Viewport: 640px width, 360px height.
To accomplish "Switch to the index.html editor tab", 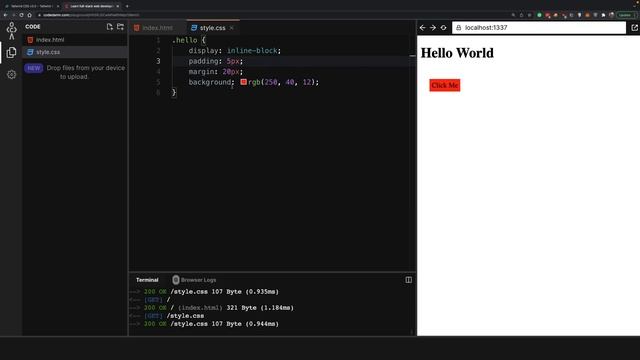I will point(158,28).
